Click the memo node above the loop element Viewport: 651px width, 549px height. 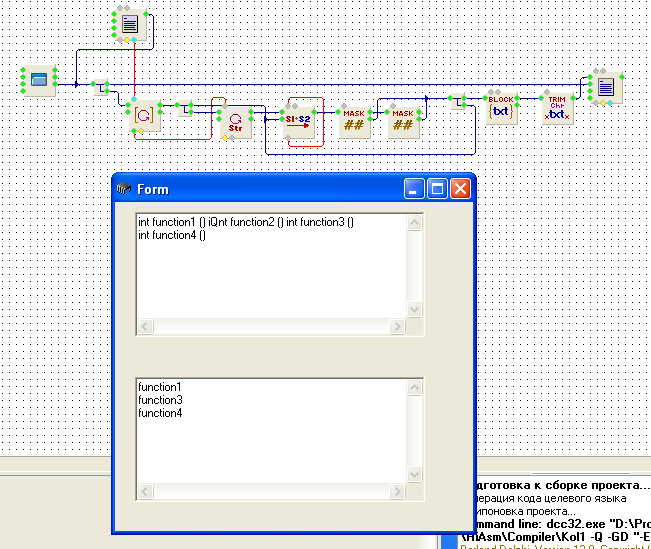(129, 25)
